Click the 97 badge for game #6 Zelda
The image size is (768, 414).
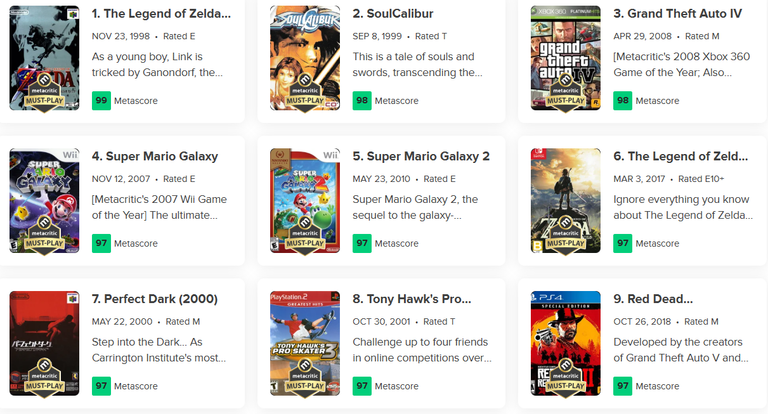pos(623,243)
